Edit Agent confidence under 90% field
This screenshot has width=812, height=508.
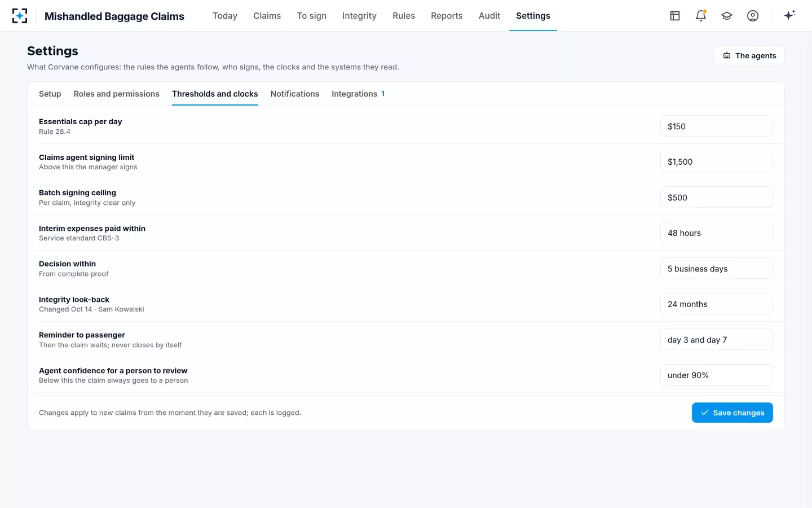click(716, 375)
